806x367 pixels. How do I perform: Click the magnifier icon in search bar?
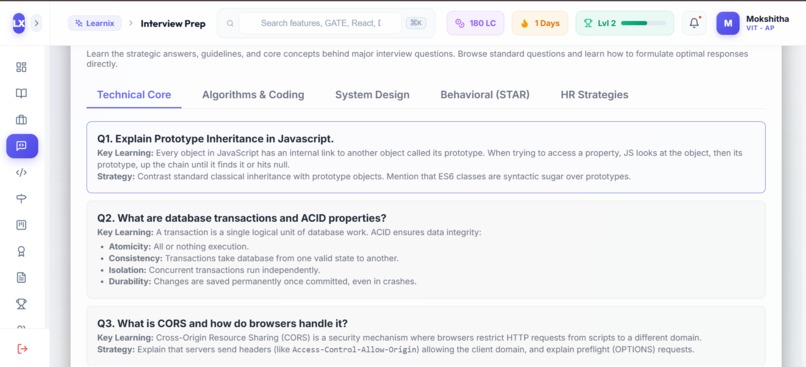coord(230,23)
